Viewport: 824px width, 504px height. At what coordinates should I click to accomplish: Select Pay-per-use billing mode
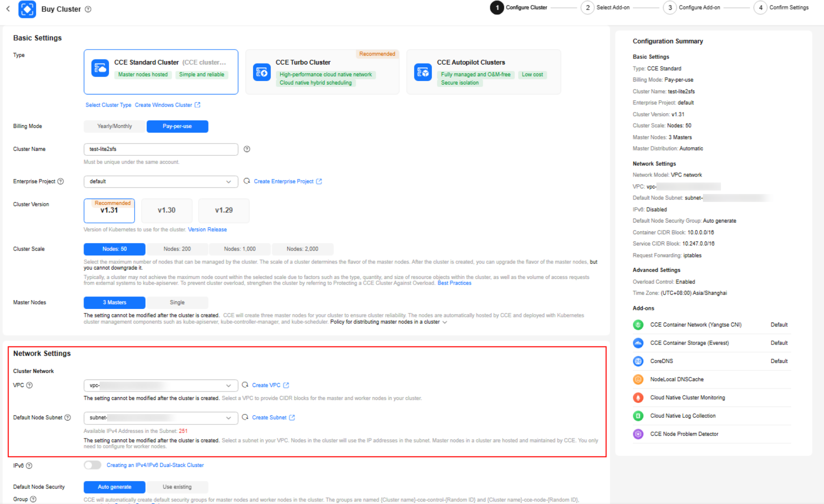177,126
